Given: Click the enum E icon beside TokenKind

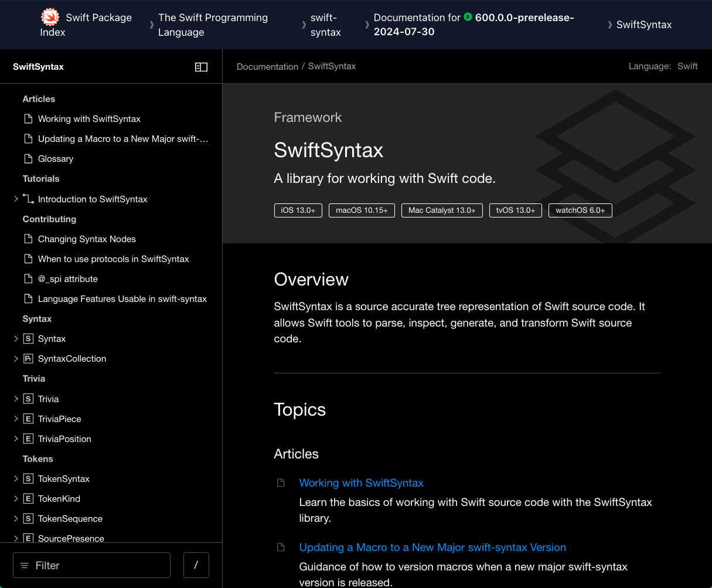Looking at the screenshot, I should pyautogui.click(x=28, y=499).
